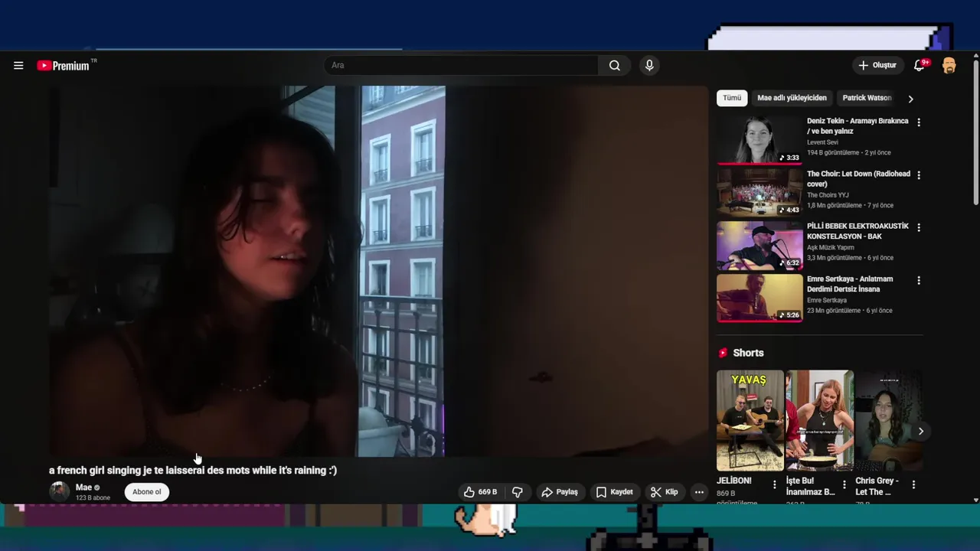Open options for JELİBON short
980x551 pixels.
[775, 484]
